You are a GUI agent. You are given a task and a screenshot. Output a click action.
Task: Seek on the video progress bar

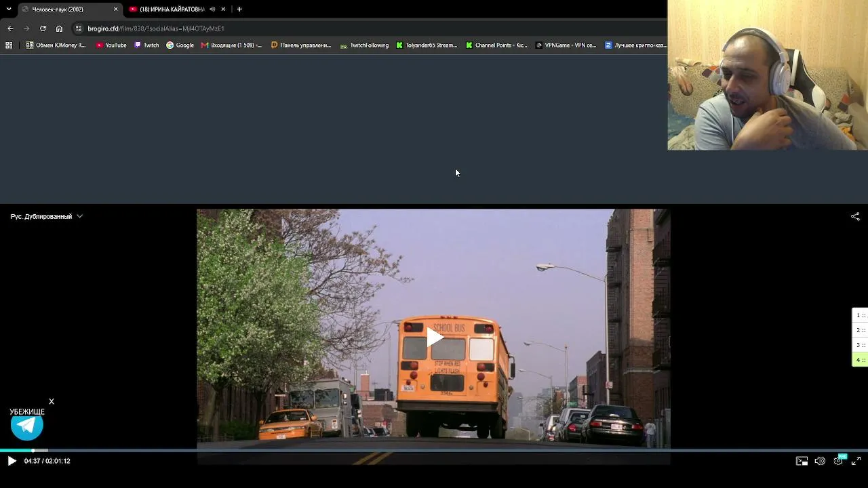pyautogui.click(x=434, y=450)
